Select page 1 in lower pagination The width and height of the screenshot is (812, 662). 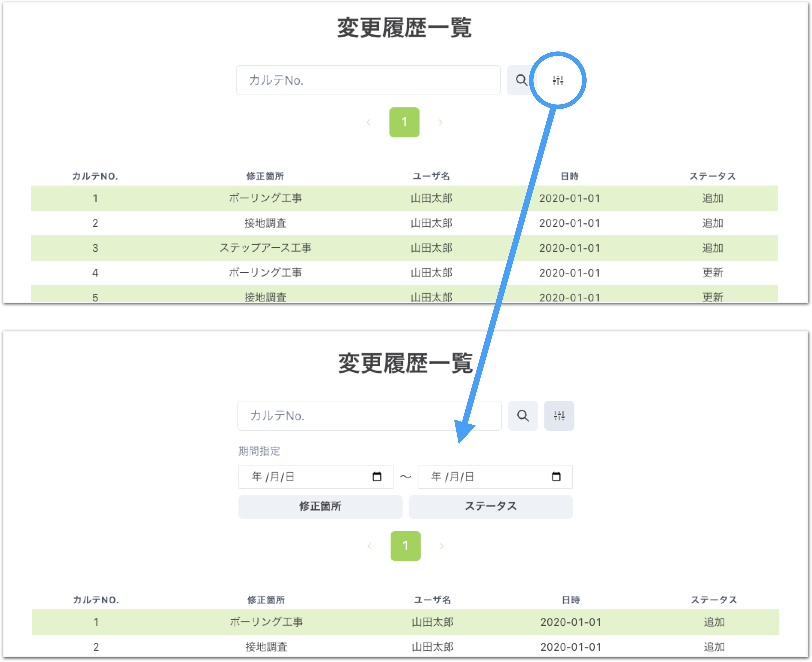point(405,546)
